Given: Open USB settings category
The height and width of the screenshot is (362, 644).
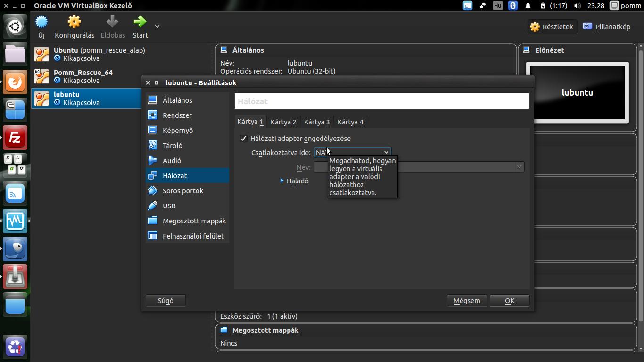Looking at the screenshot, I should (x=187, y=206).
